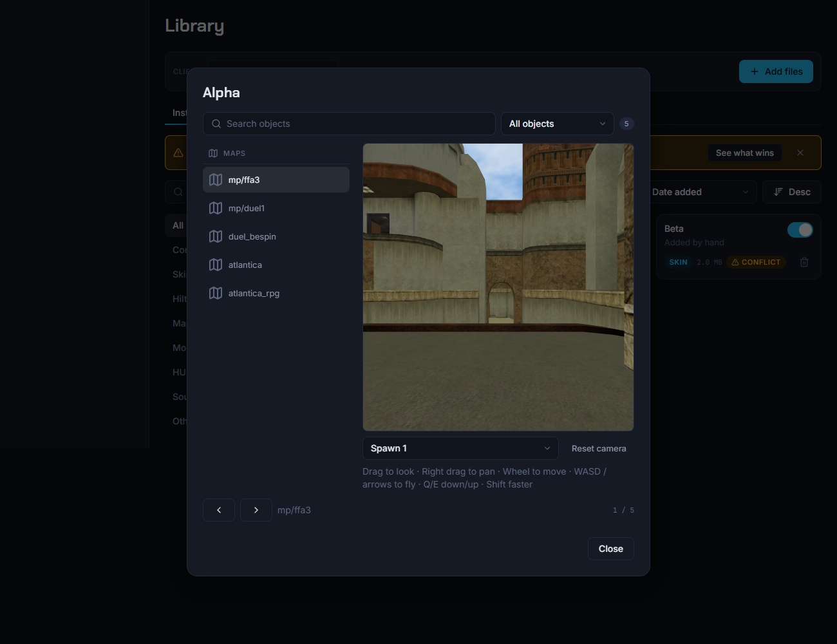Open the atlantica_rpg map via its icon
Viewport: 837px width, 644px height.
[x=216, y=293]
